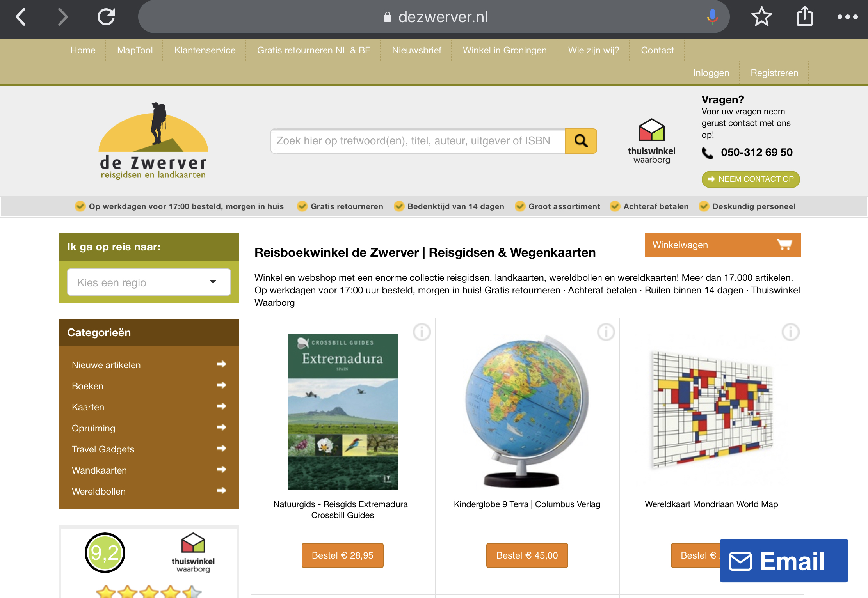The image size is (868, 598).
Task: Expand the Kaarten category arrow
Action: coord(221,406)
